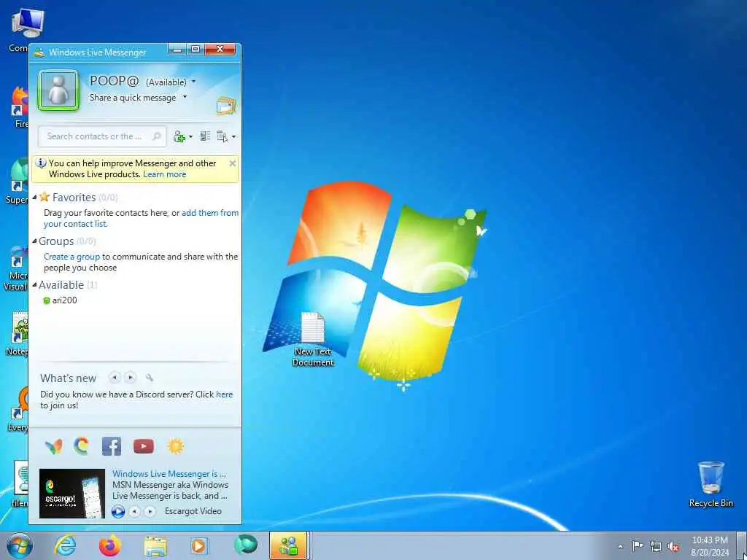Click the Create a group link
Viewport: 747px width, 560px height.
coord(71,257)
